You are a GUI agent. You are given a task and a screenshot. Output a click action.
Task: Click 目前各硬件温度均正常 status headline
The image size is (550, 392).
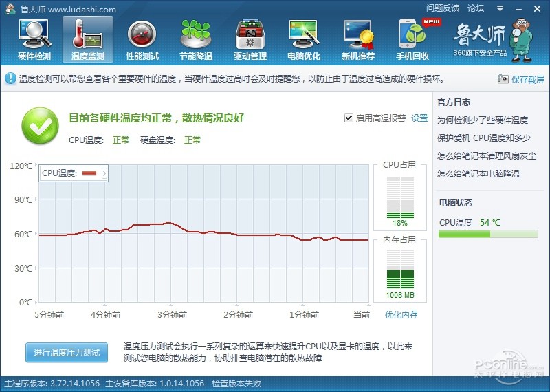coord(156,118)
